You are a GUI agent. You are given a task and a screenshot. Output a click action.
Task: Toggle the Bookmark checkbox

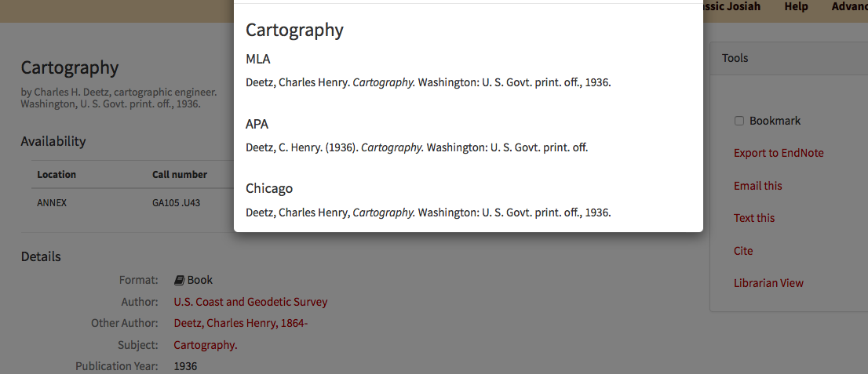tap(739, 121)
